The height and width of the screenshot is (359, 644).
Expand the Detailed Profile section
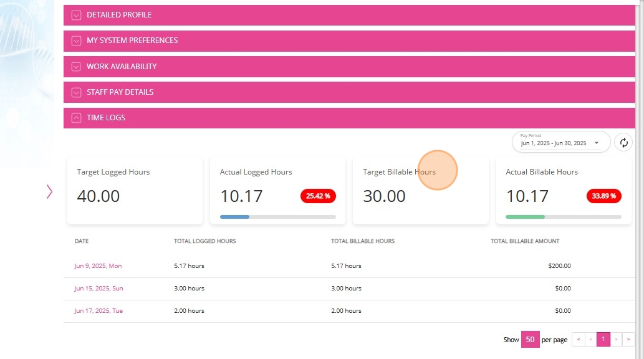click(349, 15)
